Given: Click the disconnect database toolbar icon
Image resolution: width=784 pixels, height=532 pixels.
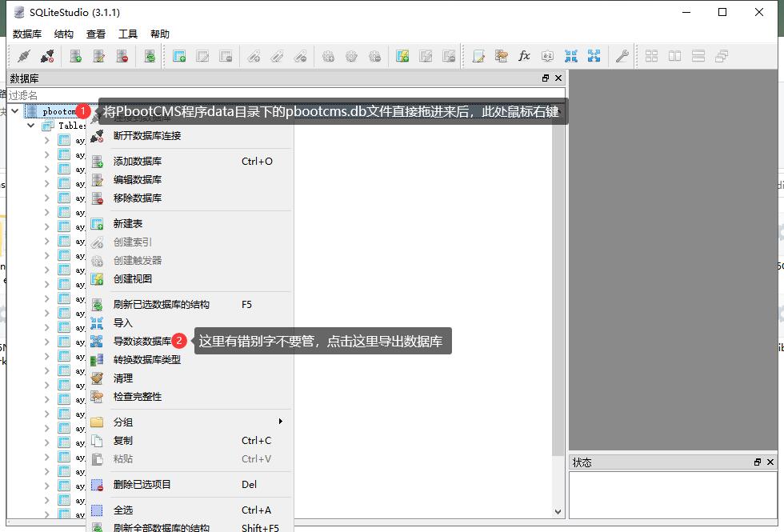Looking at the screenshot, I should (x=47, y=56).
